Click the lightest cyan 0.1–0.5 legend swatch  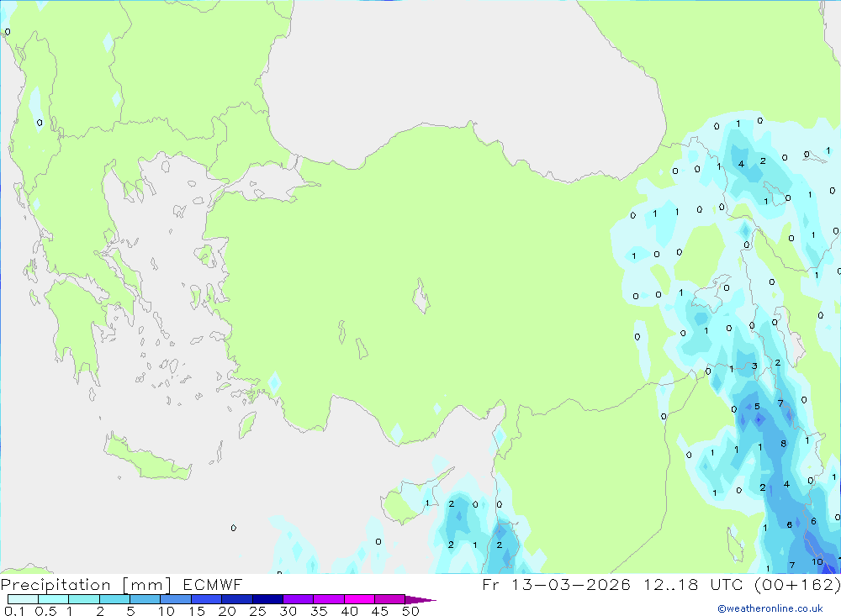point(23,599)
